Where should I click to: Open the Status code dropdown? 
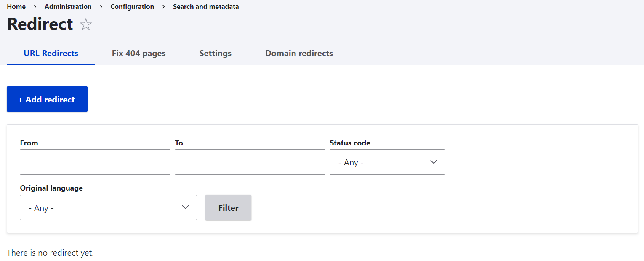point(387,162)
